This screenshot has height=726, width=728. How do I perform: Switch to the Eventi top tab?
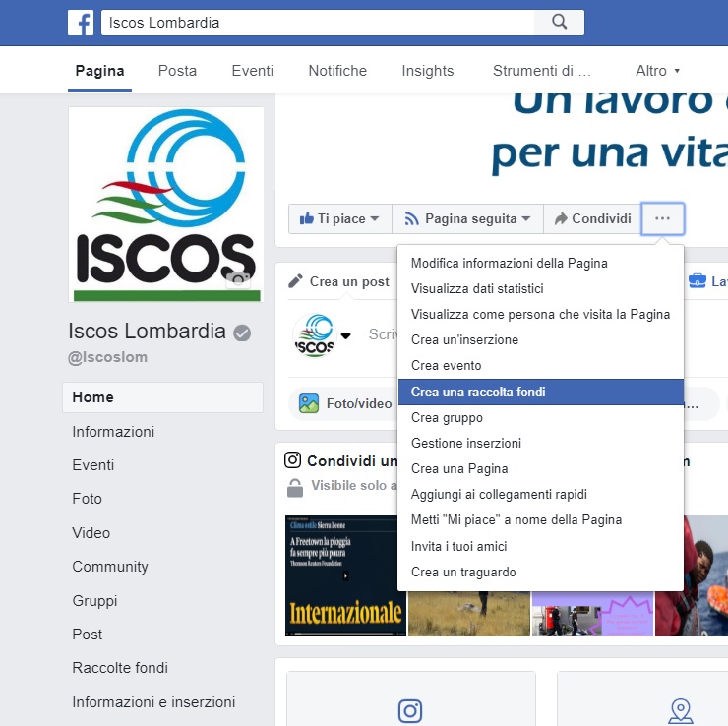253,71
